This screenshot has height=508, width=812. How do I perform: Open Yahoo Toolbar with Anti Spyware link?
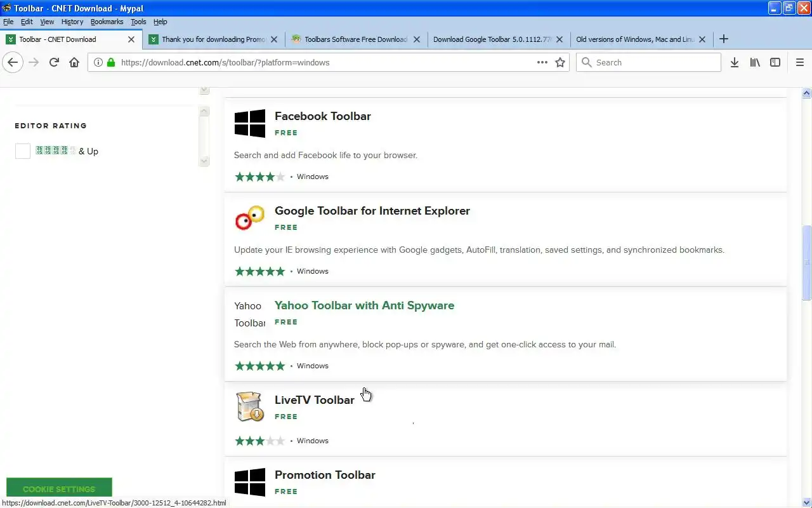tap(364, 305)
